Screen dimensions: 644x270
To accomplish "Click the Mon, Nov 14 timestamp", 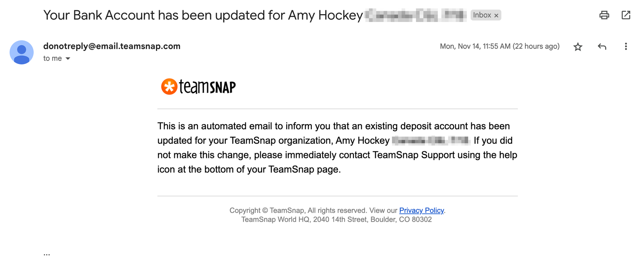I will point(499,46).
